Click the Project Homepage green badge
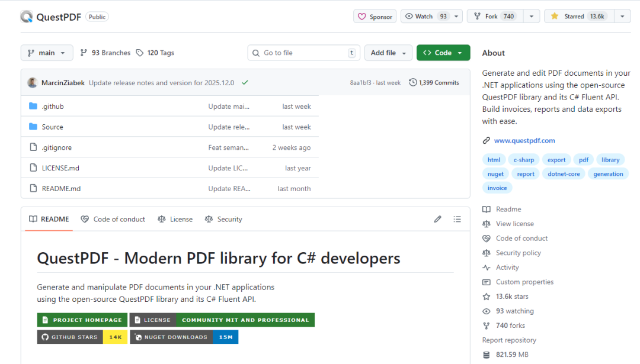Screen dimensions: 640x364 (82, 320)
